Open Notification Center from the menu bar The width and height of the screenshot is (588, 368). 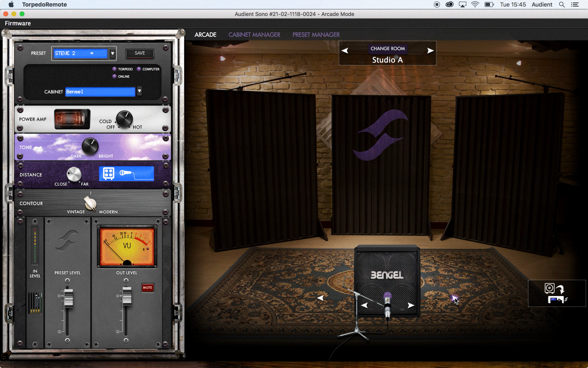575,4
